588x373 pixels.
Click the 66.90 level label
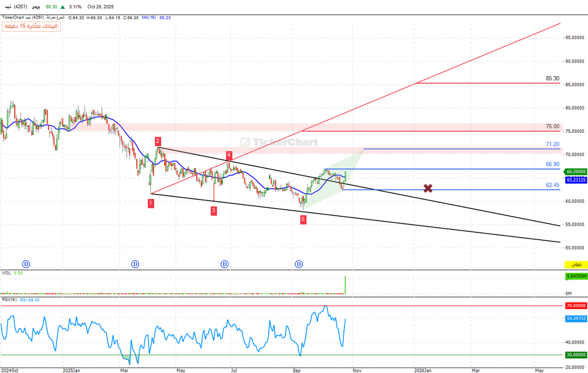click(x=552, y=164)
